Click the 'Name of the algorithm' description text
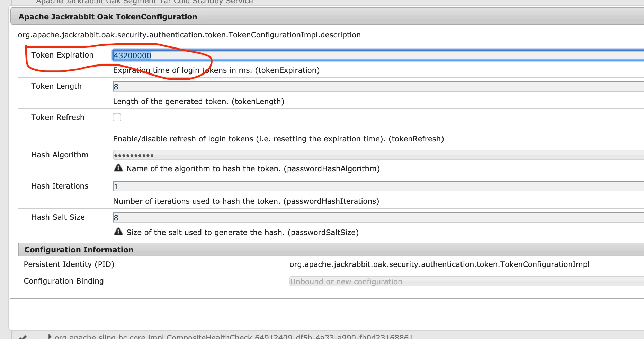Image resolution: width=644 pixels, height=339 pixels. tap(253, 169)
